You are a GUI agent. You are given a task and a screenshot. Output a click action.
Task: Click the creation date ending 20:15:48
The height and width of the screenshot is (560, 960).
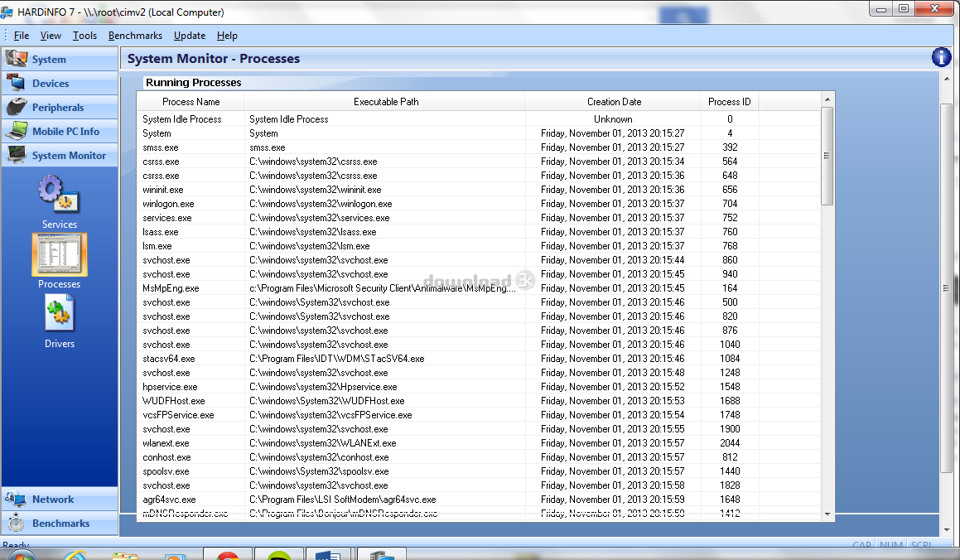click(613, 373)
